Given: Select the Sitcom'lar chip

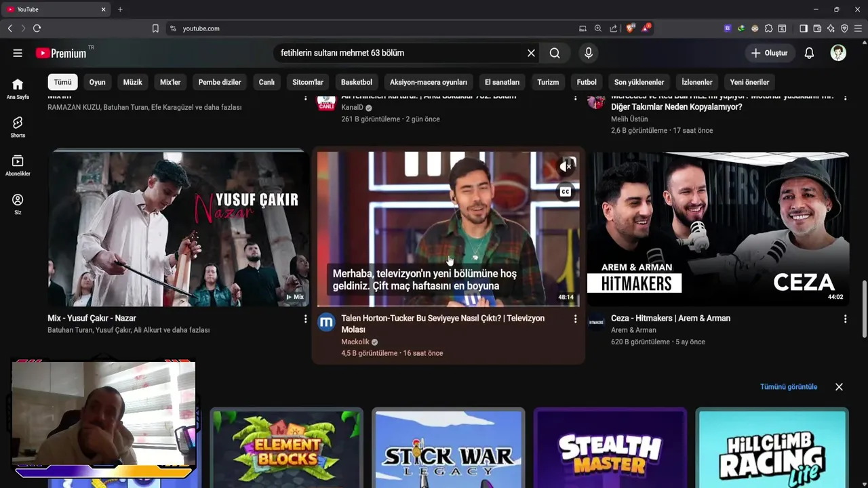Looking at the screenshot, I should (308, 82).
